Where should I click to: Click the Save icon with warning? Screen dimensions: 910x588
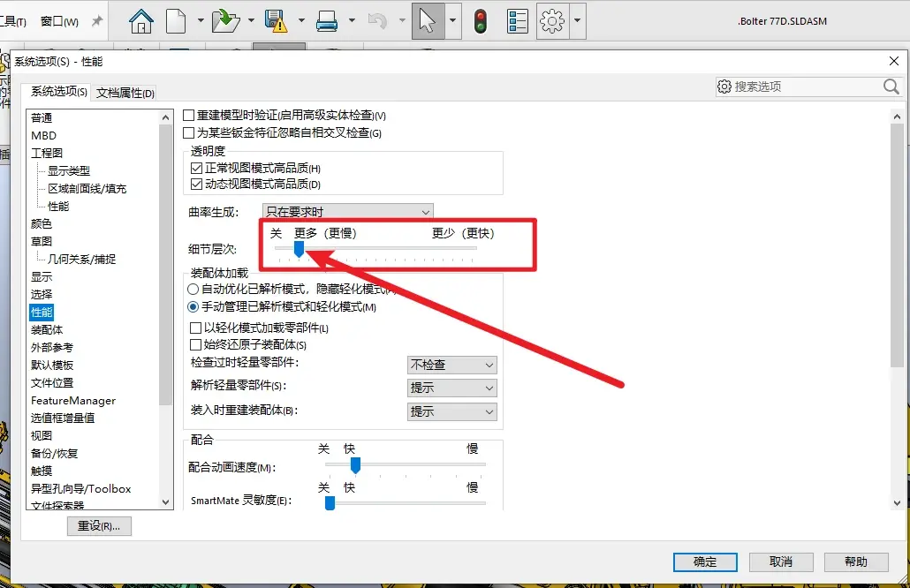(277, 21)
